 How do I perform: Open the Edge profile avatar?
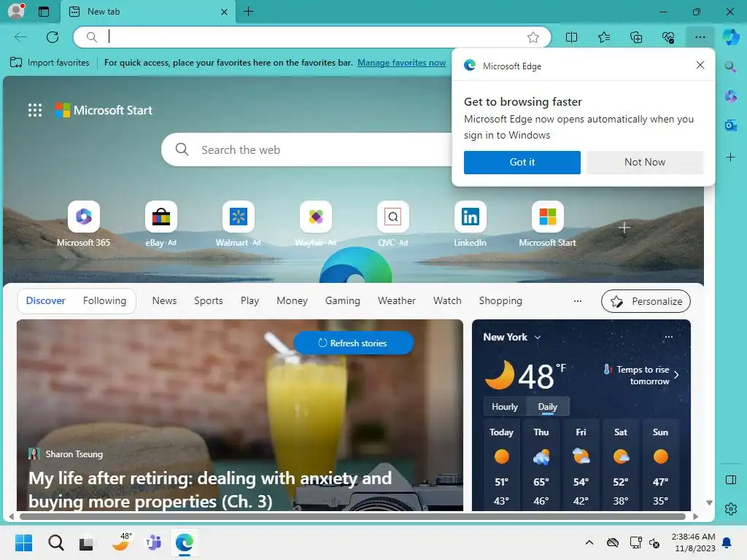(16, 11)
